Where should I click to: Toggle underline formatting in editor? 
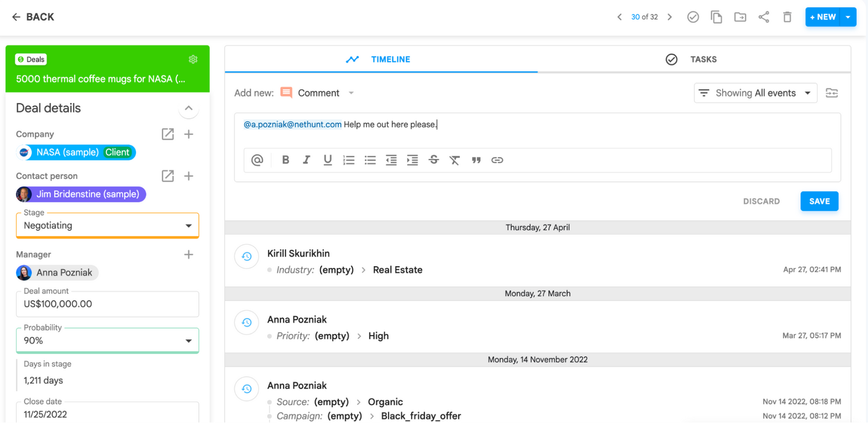328,160
